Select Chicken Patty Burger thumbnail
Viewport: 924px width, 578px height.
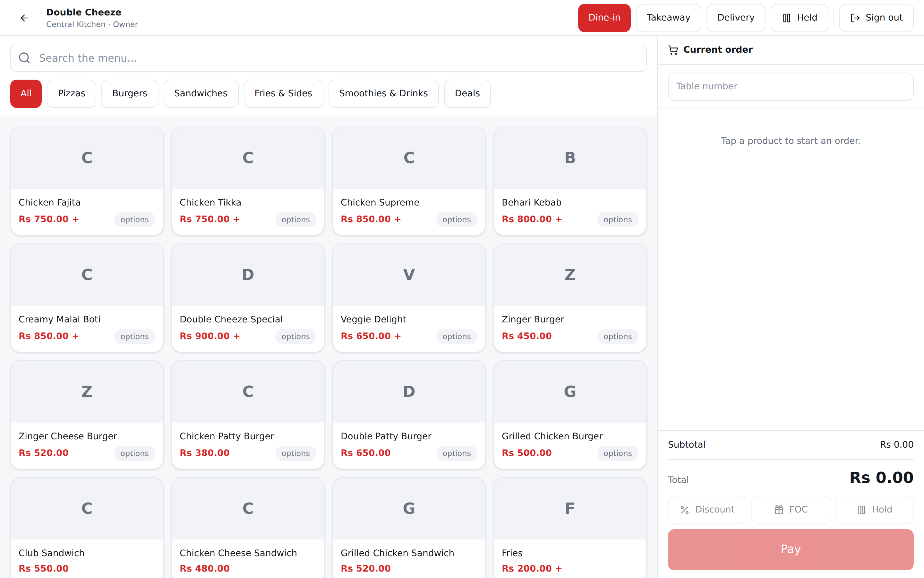(248, 392)
